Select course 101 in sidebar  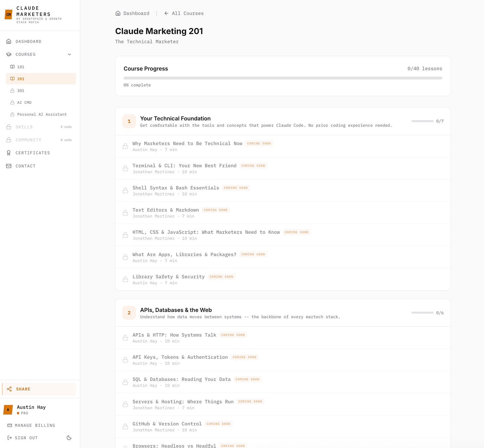coord(41,67)
